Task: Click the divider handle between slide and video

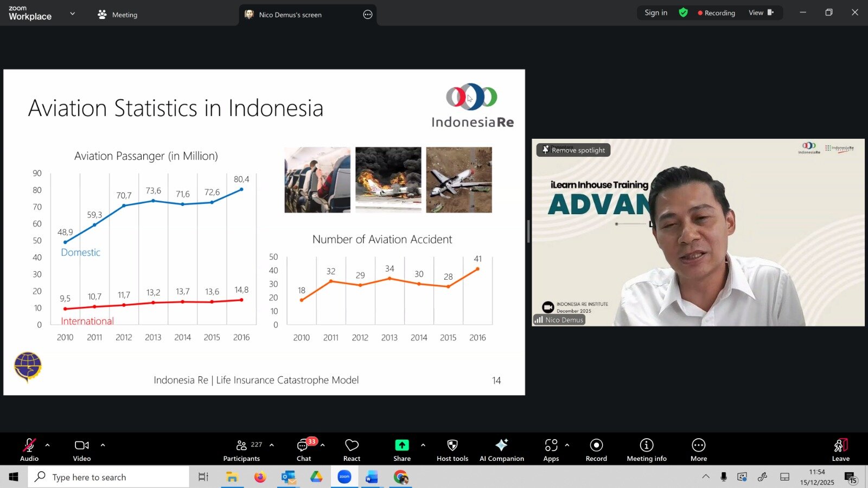Action: (528, 232)
